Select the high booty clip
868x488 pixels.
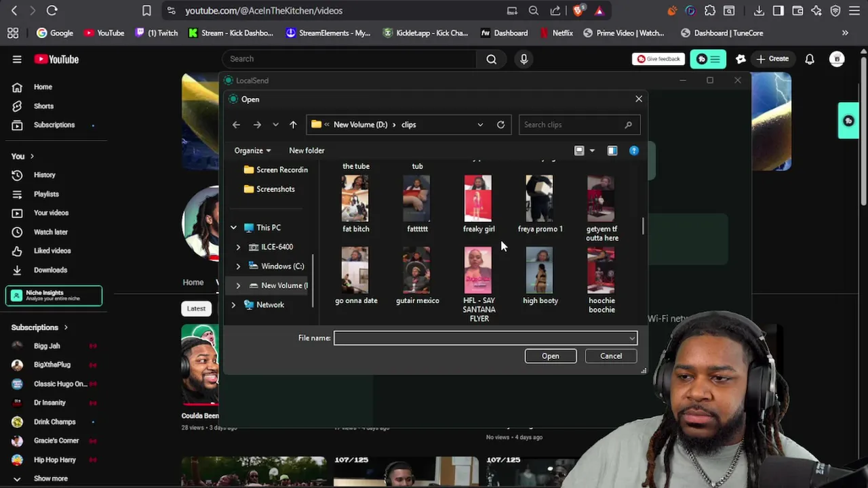coord(540,276)
